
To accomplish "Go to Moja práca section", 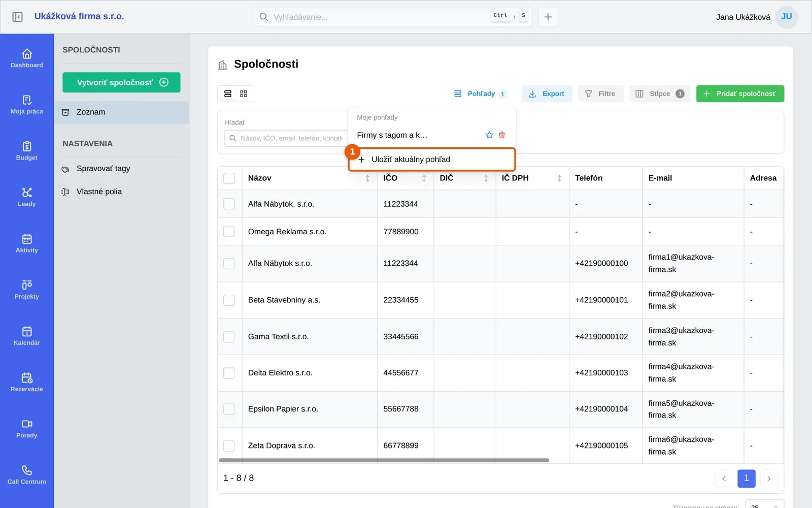I will (27, 104).
